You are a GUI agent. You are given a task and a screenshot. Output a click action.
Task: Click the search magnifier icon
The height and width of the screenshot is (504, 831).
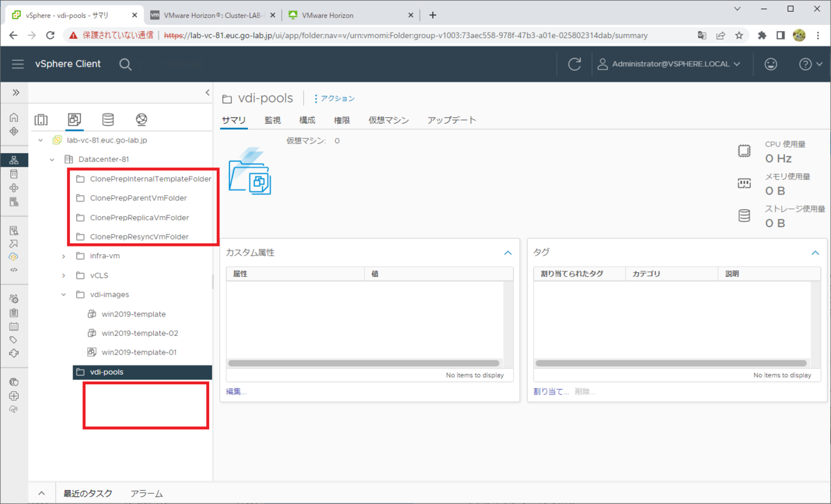pyautogui.click(x=125, y=64)
